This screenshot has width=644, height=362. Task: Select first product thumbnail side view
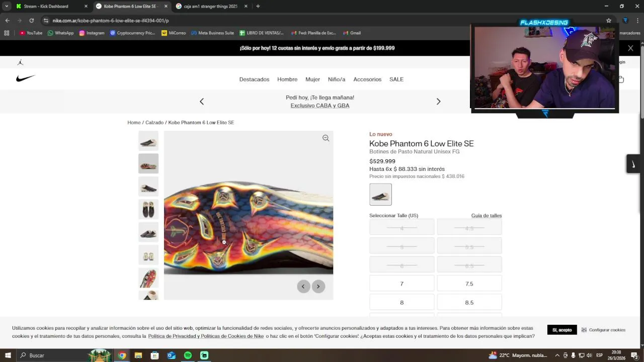148,141
